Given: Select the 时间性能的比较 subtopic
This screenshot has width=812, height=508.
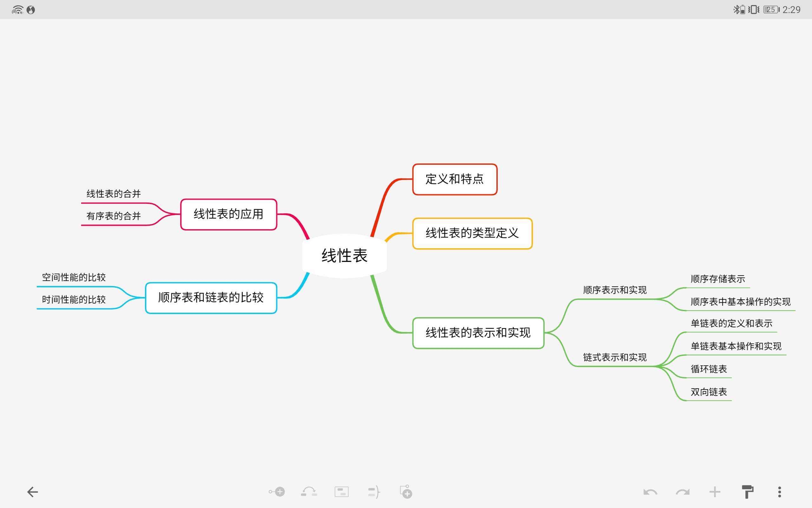Looking at the screenshot, I should click(74, 300).
